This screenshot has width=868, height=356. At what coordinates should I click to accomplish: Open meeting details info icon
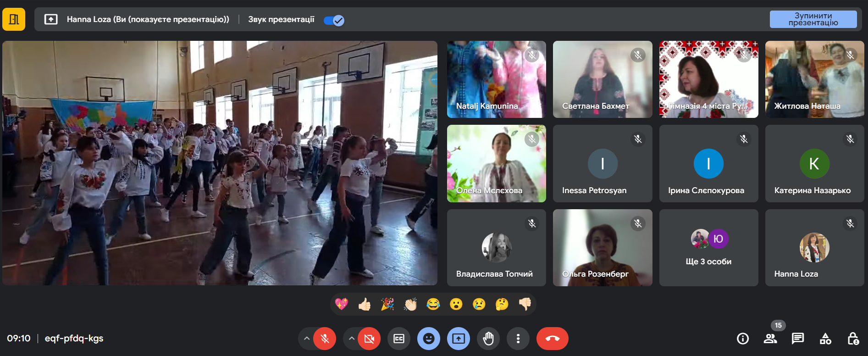742,339
